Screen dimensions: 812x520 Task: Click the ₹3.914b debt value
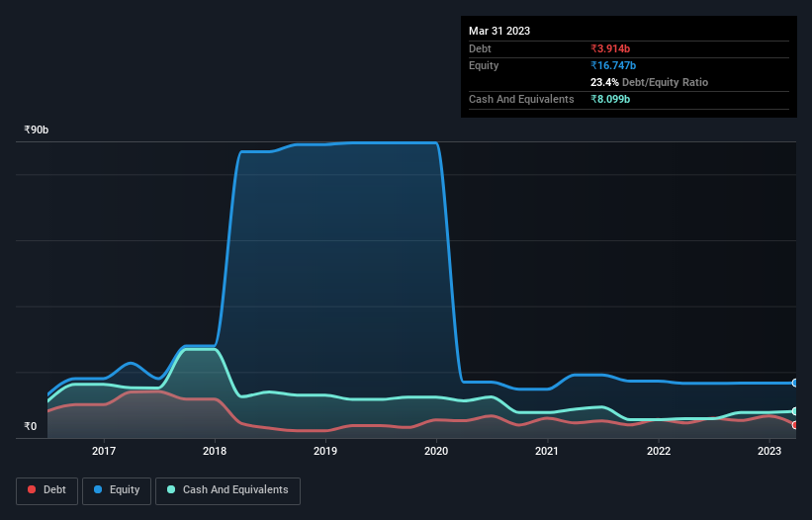[610, 48]
